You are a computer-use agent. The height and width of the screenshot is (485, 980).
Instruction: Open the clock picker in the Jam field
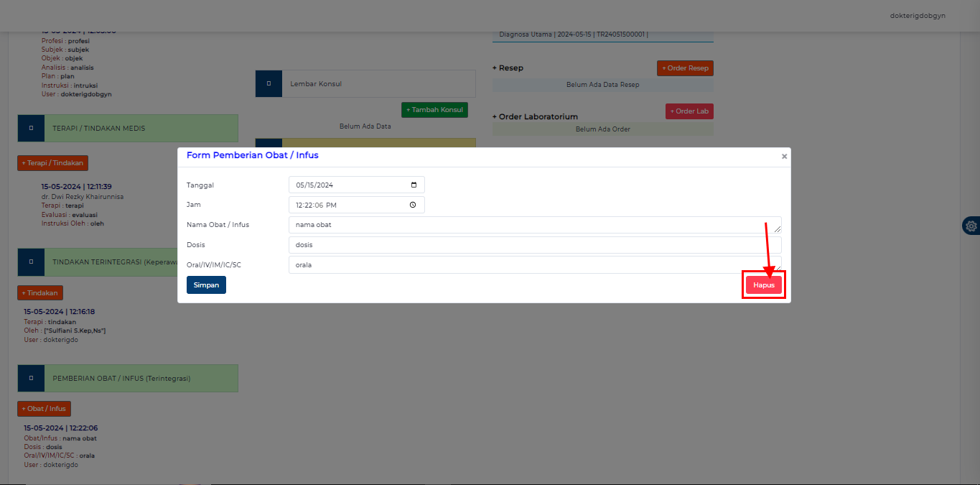point(413,205)
